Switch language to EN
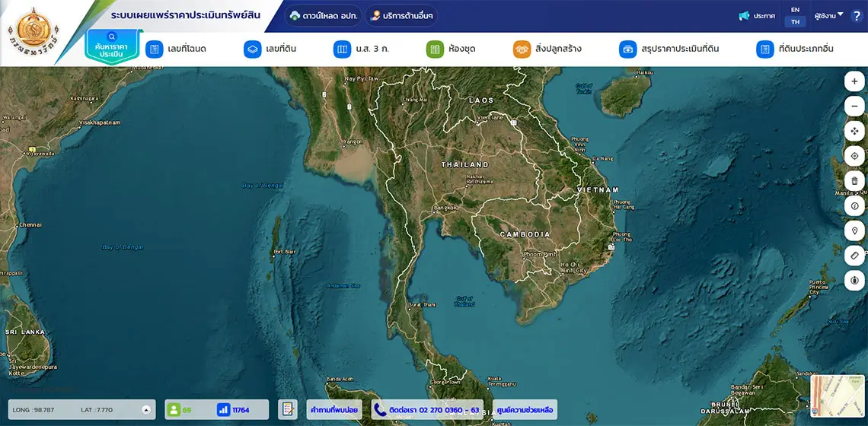 pyautogui.click(x=795, y=10)
